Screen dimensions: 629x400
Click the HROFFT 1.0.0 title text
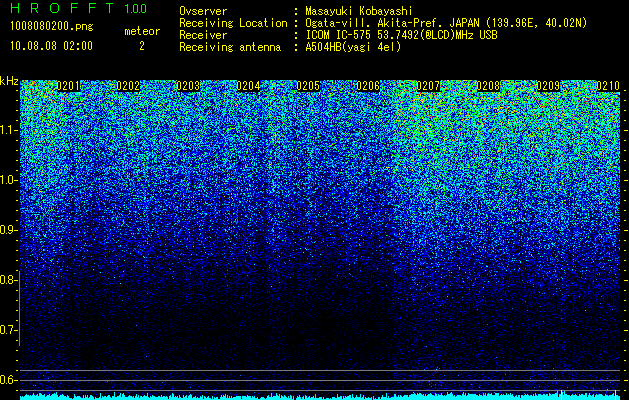coord(79,8)
